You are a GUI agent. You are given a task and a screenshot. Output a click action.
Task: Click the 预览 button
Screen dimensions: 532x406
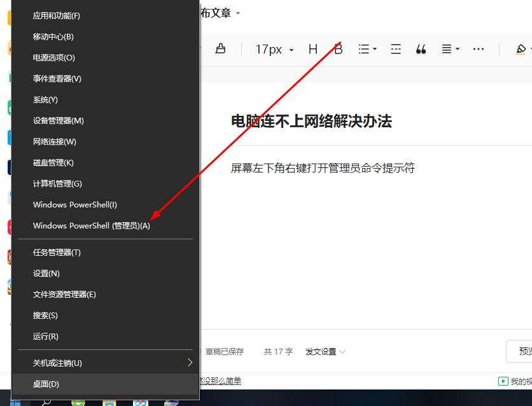coord(525,351)
